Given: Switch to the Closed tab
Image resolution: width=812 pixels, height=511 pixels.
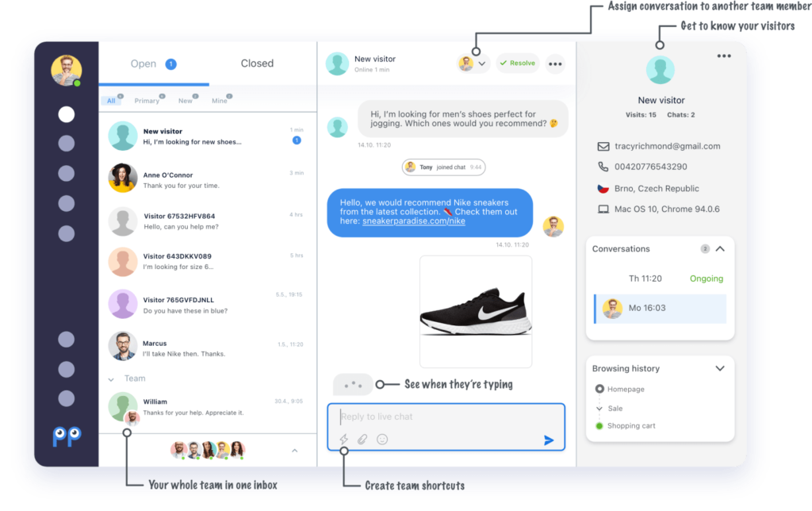Looking at the screenshot, I should tap(257, 63).
